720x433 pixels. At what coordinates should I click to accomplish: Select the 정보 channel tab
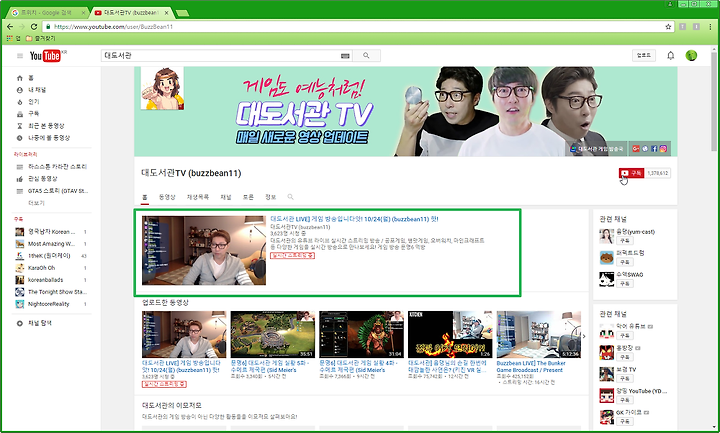pos(270,197)
